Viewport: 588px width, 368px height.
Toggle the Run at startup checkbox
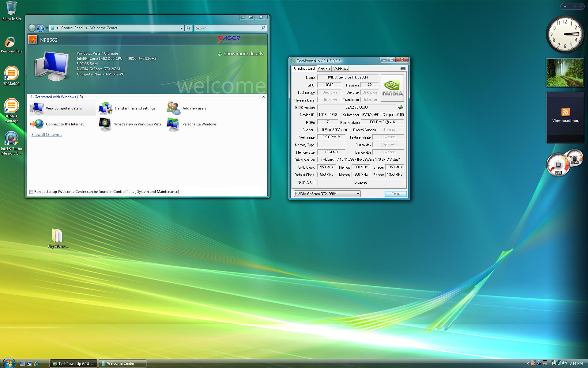(31, 192)
